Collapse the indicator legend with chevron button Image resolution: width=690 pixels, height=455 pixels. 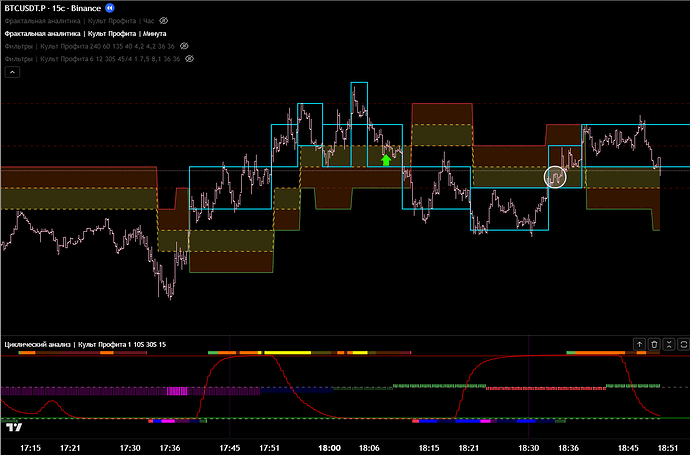(x=13, y=73)
